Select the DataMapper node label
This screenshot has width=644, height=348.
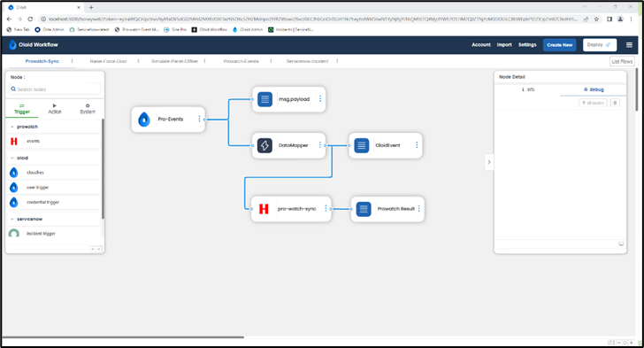click(x=294, y=145)
